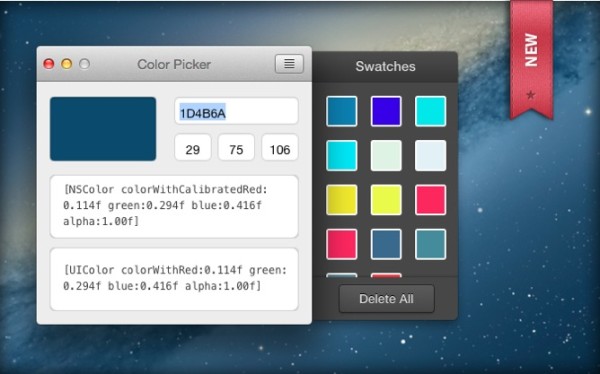Toggle swatches drawer with list icon button
Viewport: 600px width, 374px height.
289,64
